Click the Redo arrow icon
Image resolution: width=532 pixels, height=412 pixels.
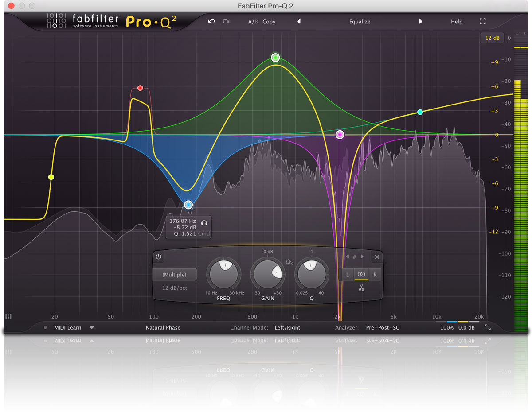(x=226, y=21)
